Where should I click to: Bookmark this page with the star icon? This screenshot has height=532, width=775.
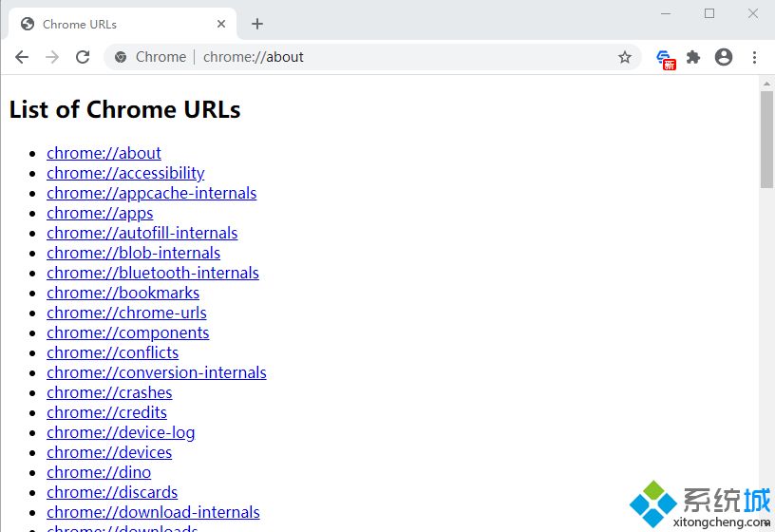click(x=625, y=57)
